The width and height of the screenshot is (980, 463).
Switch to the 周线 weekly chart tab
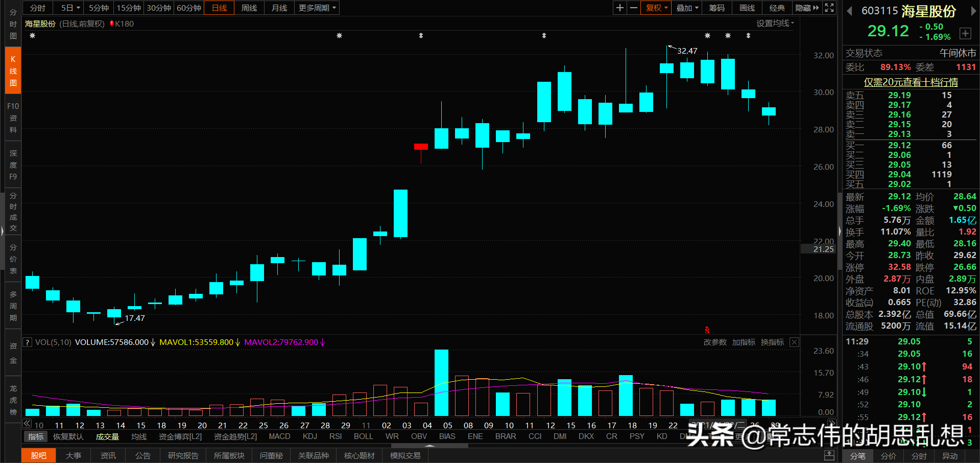click(x=249, y=8)
